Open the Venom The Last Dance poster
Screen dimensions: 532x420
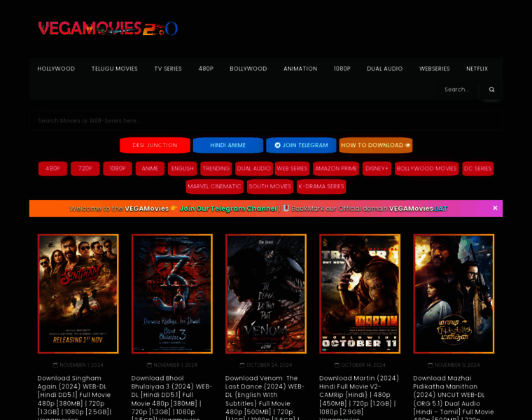click(266, 294)
